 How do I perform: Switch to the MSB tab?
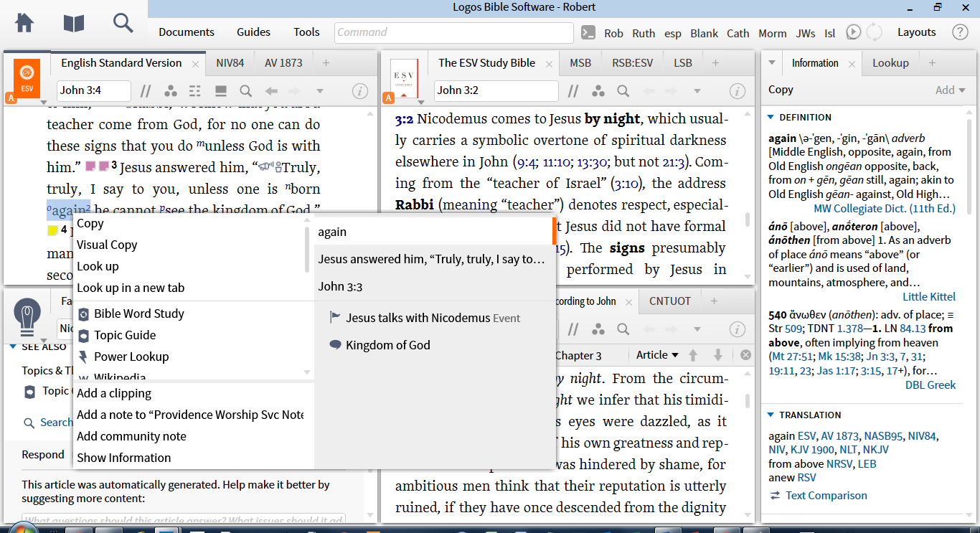580,63
